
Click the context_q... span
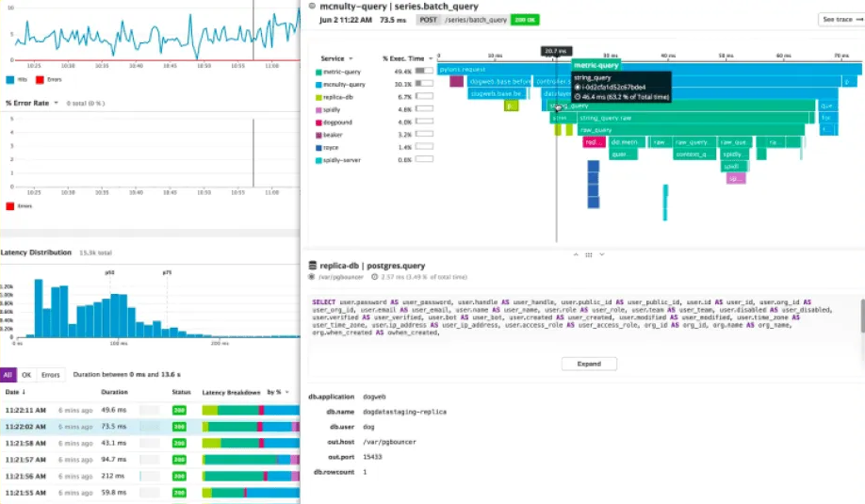[694, 154]
